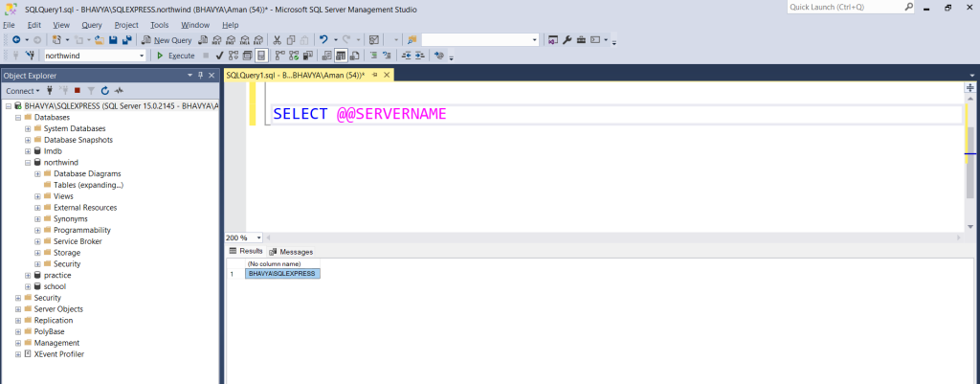
Task: Expand the Programmability folder
Action: (x=37, y=230)
